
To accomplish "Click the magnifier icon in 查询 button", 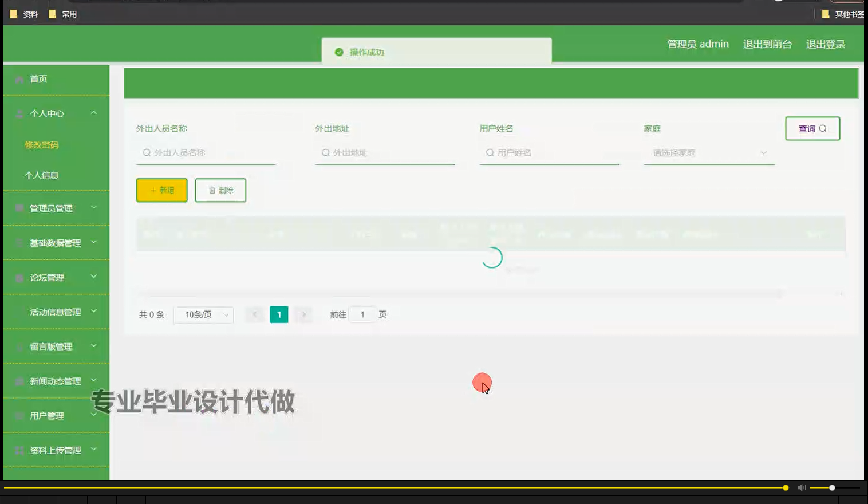I will pyautogui.click(x=823, y=128).
